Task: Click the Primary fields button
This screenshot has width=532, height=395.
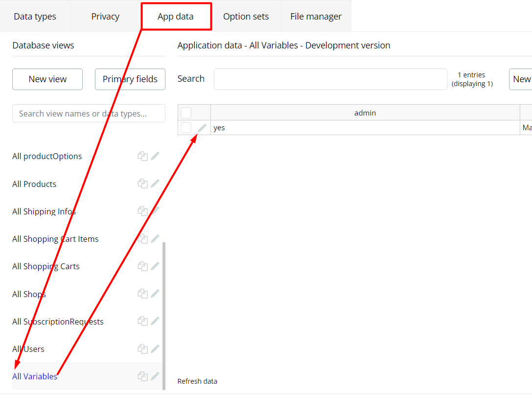Action: pyautogui.click(x=130, y=79)
